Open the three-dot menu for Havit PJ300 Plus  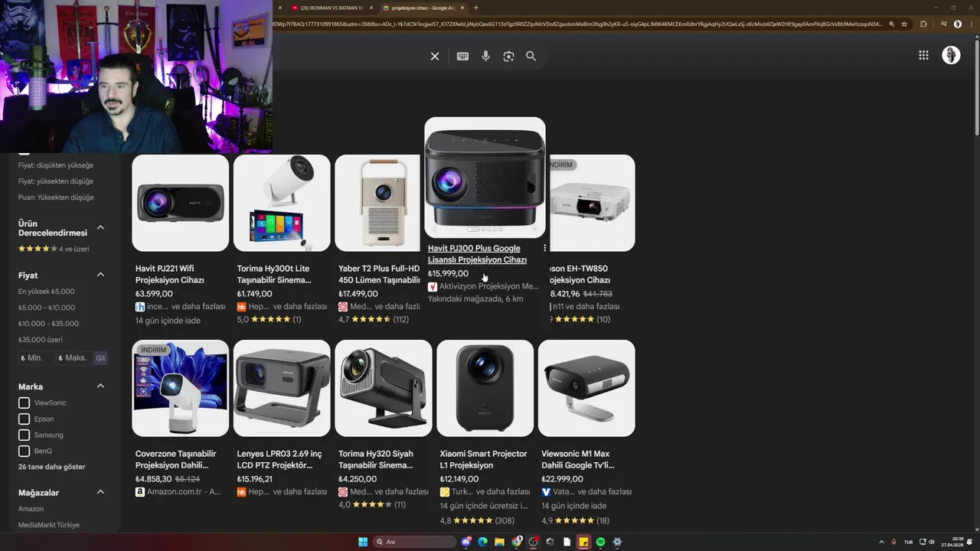[x=544, y=248]
